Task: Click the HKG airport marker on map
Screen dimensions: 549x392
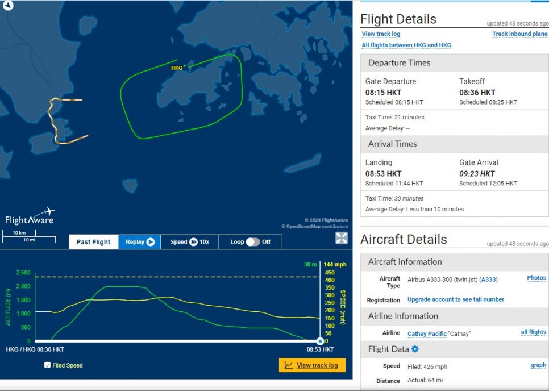Action: tap(185, 66)
